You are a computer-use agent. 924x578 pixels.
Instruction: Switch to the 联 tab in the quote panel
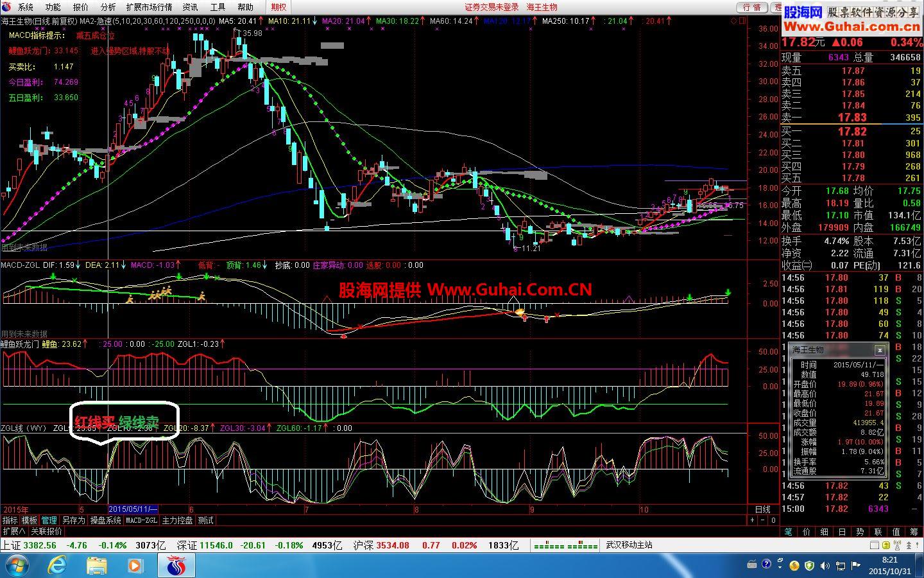click(x=878, y=532)
